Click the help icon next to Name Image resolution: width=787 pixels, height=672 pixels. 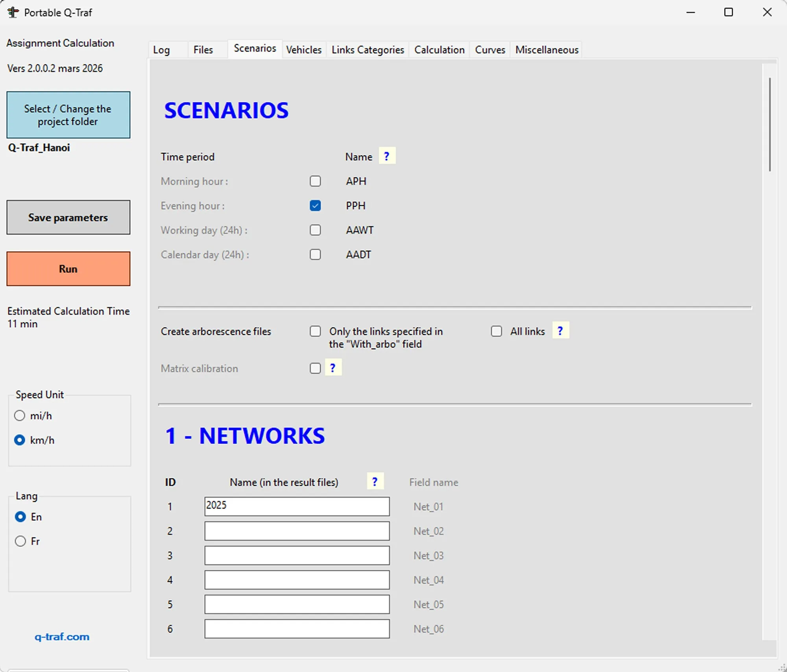(386, 156)
